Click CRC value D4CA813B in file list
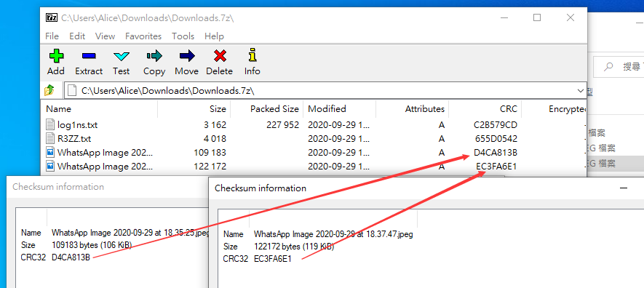Viewport: 644px width, 288px height. coord(495,153)
